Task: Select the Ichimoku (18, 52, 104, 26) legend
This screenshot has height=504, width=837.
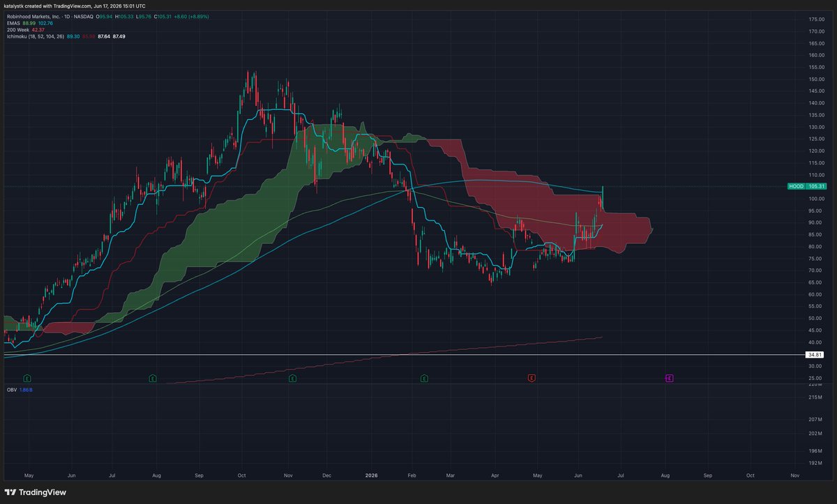Action: coord(36,36)
